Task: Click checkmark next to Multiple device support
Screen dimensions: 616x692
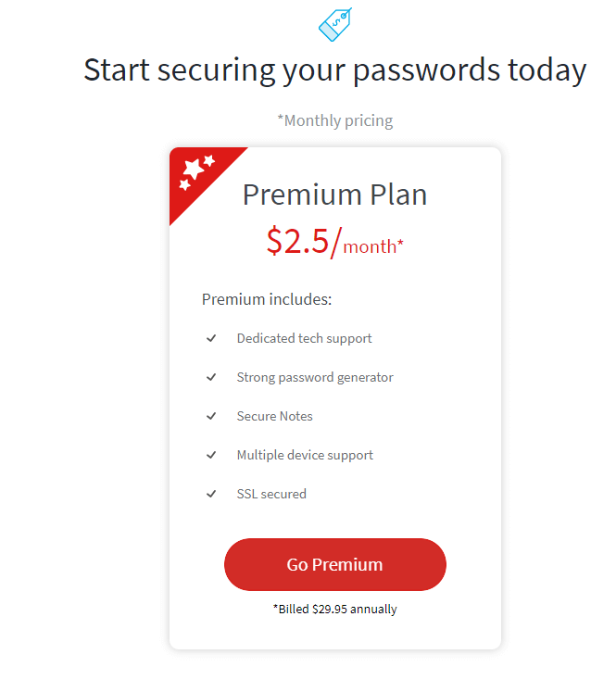Action: pyautogui.click(x=211, y=455)
